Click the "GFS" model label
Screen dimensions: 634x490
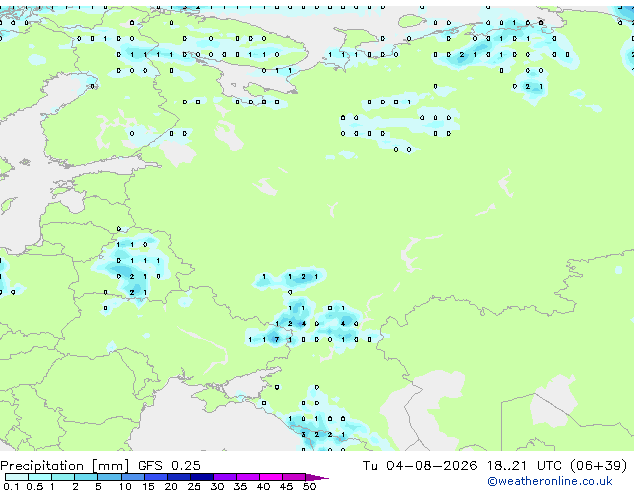150,466
